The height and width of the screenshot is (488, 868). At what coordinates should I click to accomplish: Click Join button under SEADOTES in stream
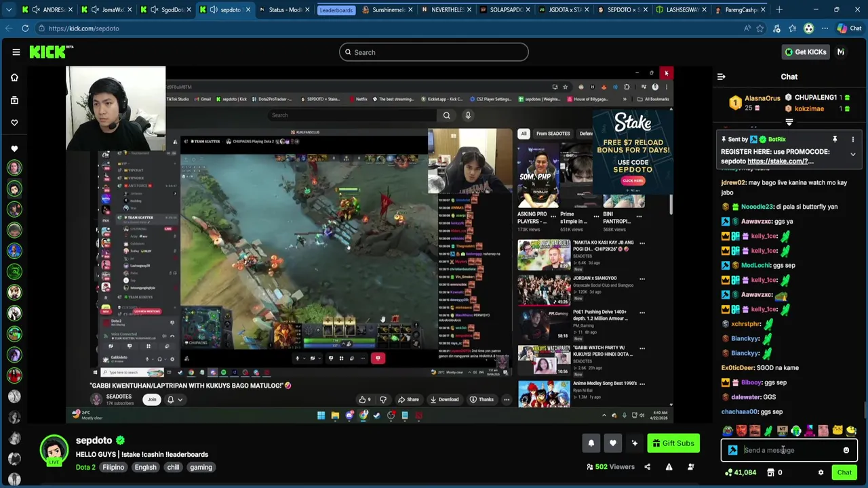coord(152,399)
